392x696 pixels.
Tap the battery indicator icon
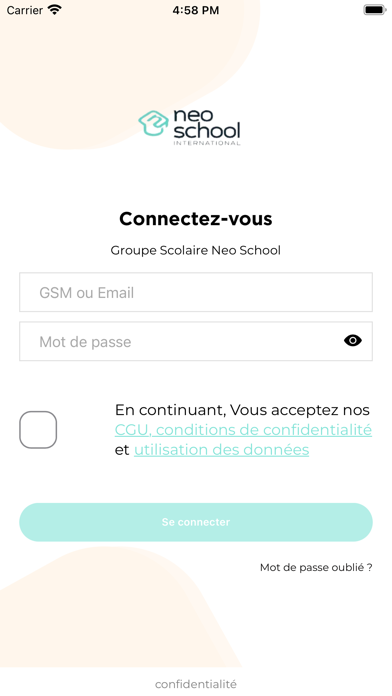click(x=375, y=10)
